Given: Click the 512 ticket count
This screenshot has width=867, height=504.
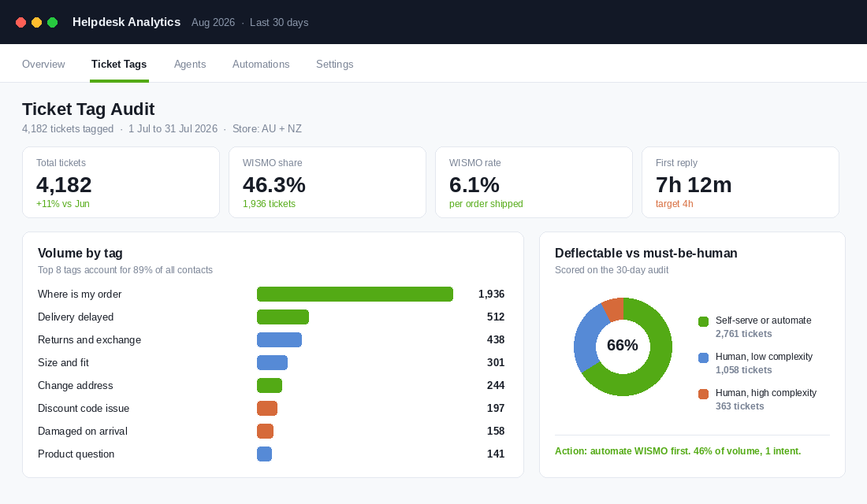Looking at the screenshot, I should (x=496, y=317).
